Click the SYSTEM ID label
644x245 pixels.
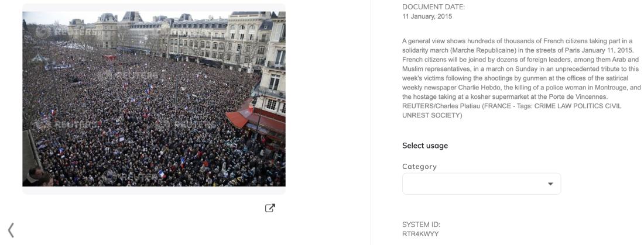tap(422, 225)
